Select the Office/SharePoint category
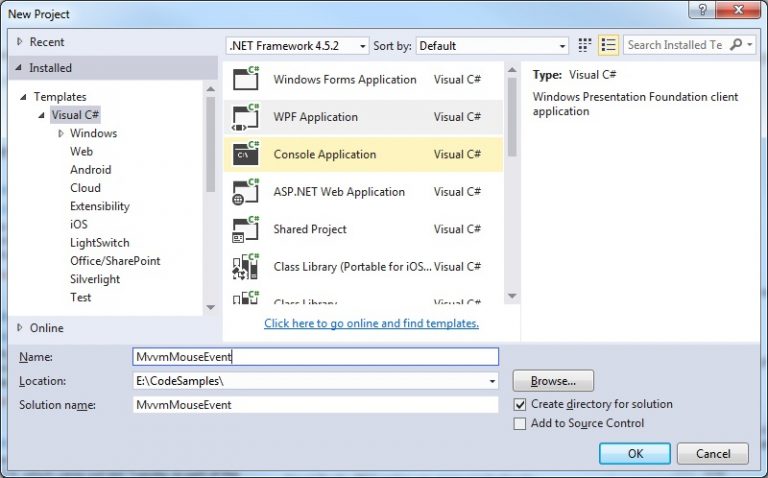This screenshot has height=478, width=768. (115, 261)
